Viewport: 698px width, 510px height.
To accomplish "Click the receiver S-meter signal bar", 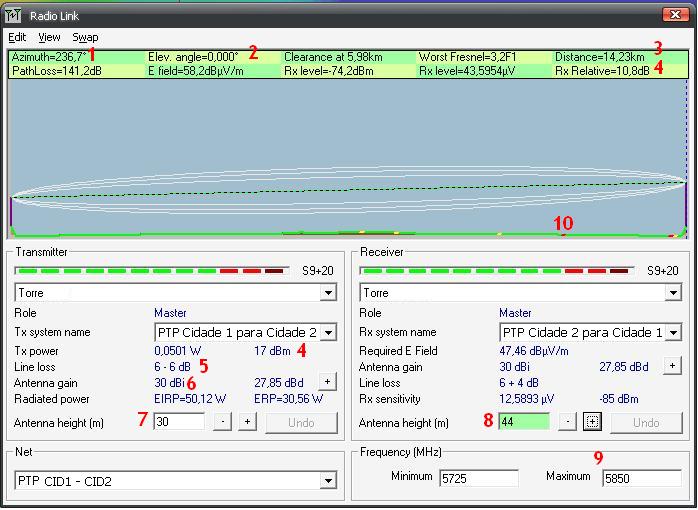I will tap(497, 271).
